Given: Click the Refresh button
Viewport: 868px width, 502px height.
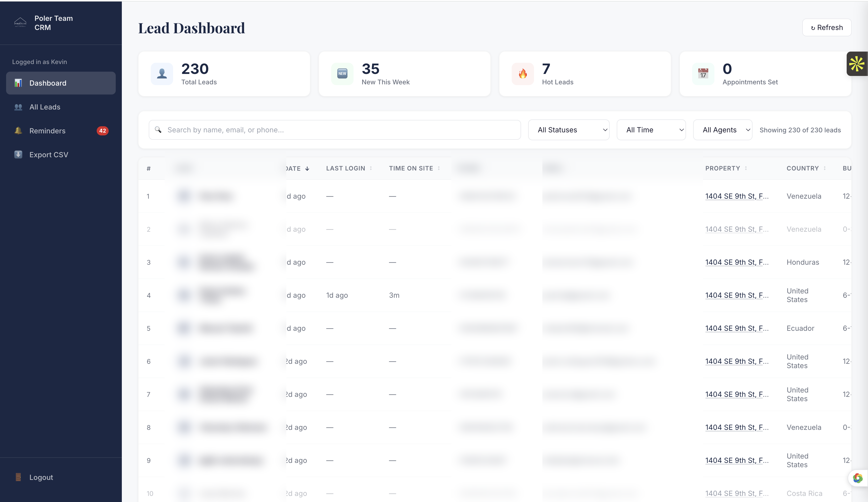Looking at the screenshot, I should click(x=827, y=27).
